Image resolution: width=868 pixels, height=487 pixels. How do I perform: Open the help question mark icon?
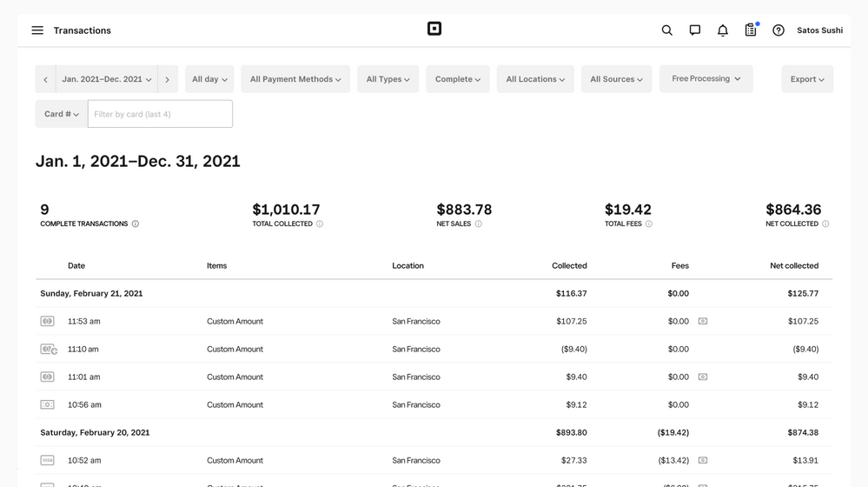tap(779, 30)
